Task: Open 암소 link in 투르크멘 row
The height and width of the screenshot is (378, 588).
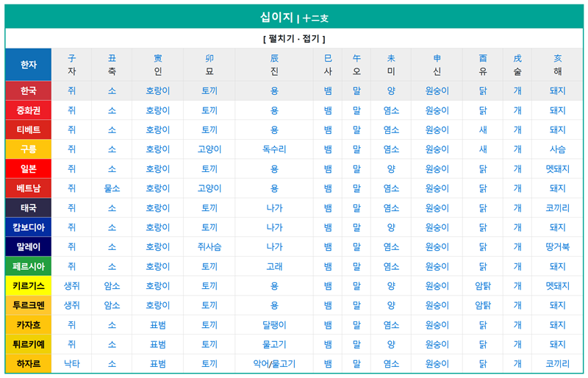Action: pos(112,305)
